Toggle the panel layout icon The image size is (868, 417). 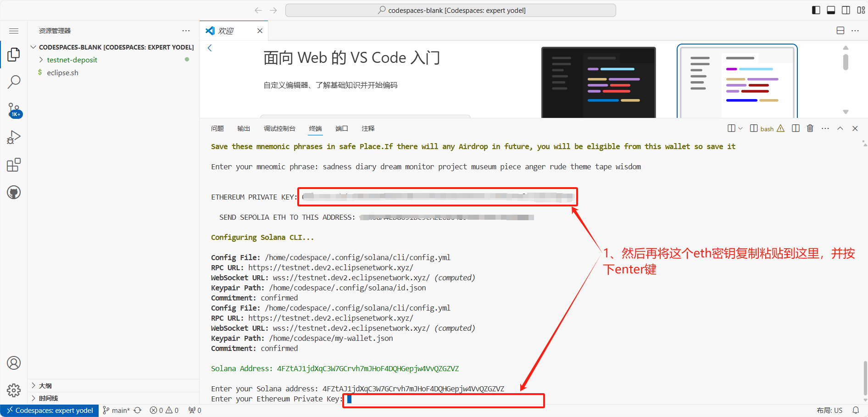[x=831, y=10]
